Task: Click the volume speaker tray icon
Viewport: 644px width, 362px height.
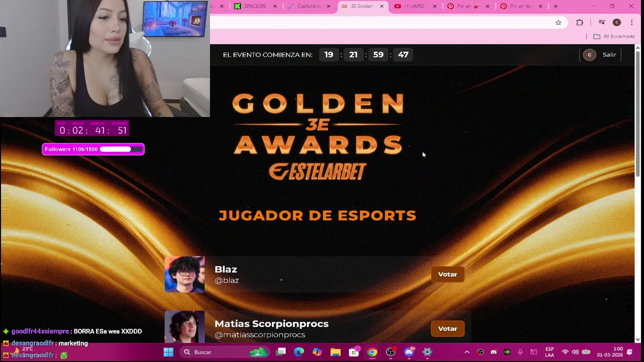Action: point(575,352)
